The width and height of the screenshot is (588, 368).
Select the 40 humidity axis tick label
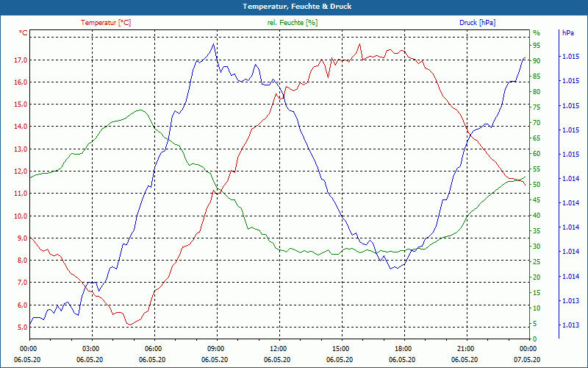537,215
